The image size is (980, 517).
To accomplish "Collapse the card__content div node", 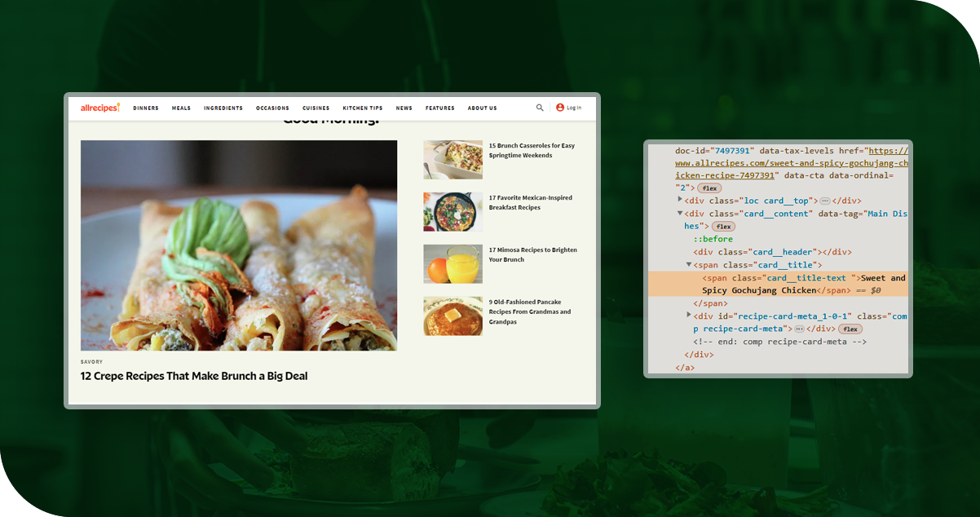I will click(x=681, y=213).
